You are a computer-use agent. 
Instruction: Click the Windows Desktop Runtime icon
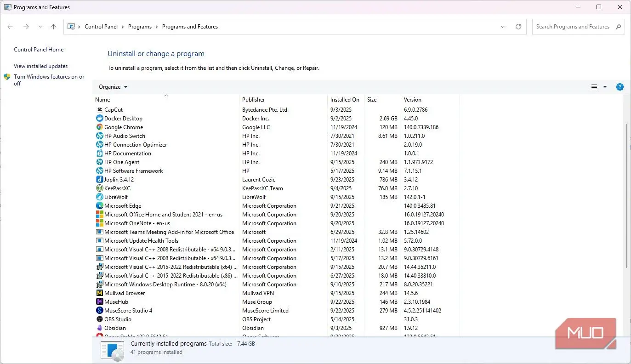click(100, 284)
